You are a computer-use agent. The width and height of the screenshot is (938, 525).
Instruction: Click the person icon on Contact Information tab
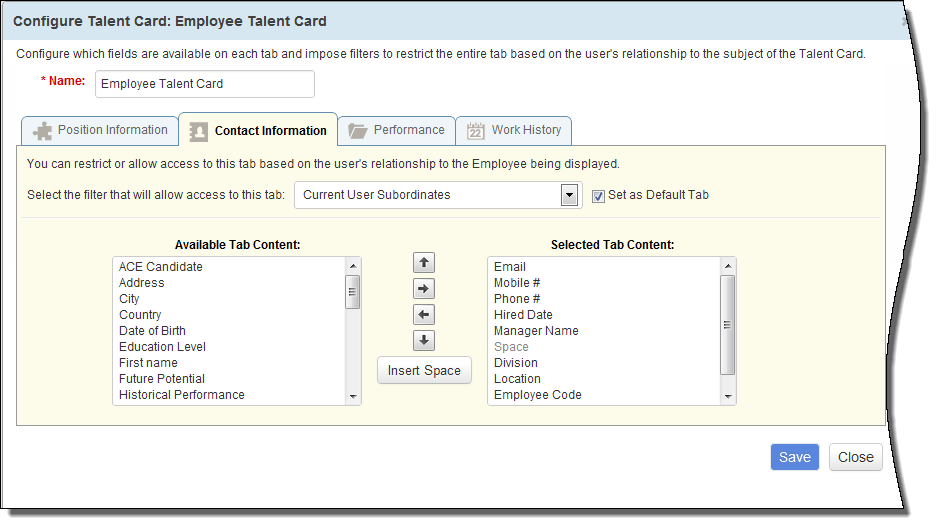pos(199,132)
